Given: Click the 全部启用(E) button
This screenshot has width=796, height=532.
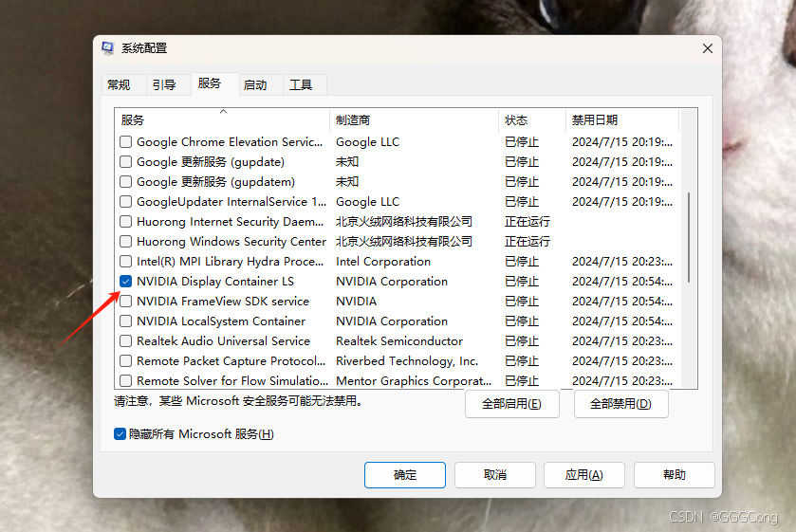Looking at the screenshot, I should tap(511, 404).
